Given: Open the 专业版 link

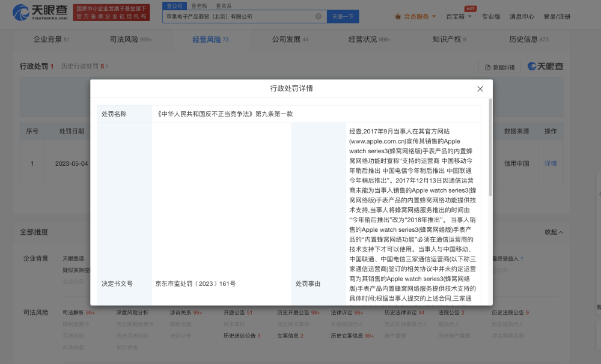Looking at the screenshot, I should (491, 16).
